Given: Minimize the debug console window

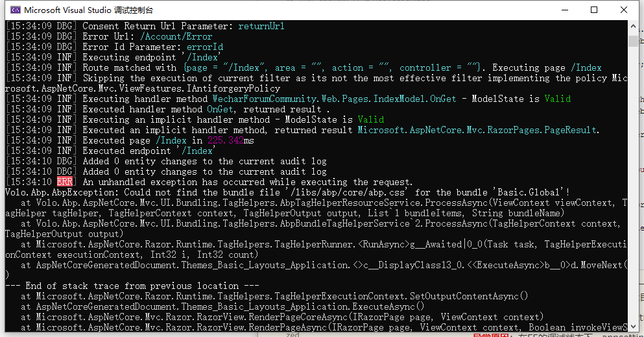Looking at the screenshot, I should point(565,10).
